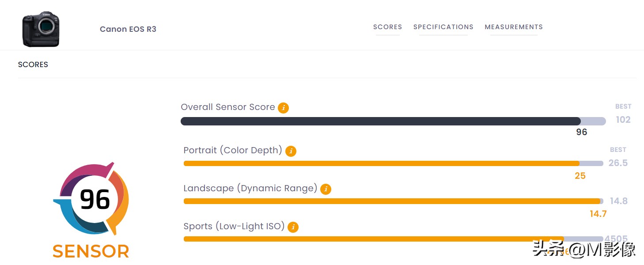This screenshot has width=644, height=265.
Task: Switch to the SCORES tab
Action: coord(387,27)
